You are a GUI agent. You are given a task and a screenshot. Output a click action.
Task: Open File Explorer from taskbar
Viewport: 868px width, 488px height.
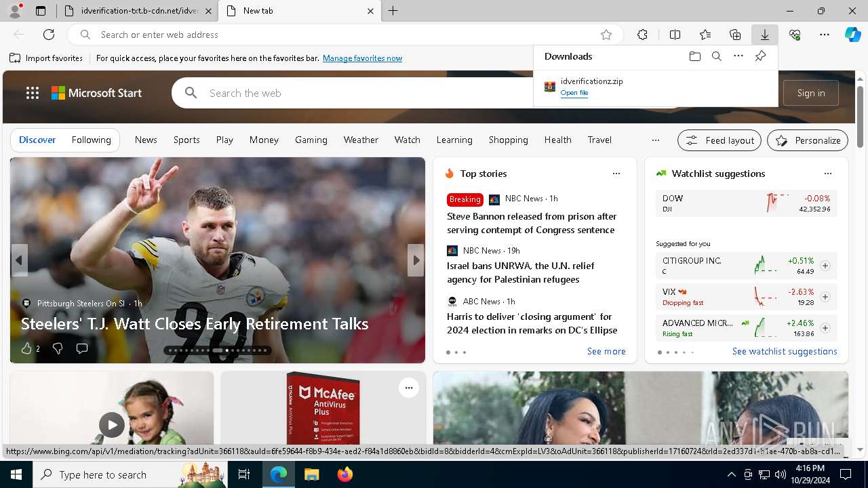point(311,474)
